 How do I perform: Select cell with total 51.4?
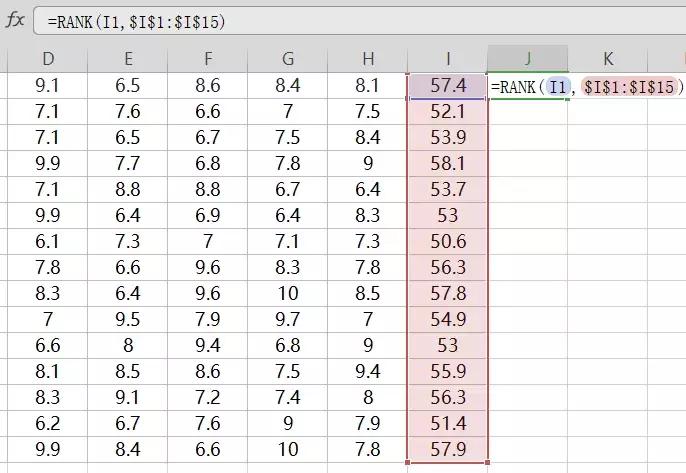[x=448, y=424]
